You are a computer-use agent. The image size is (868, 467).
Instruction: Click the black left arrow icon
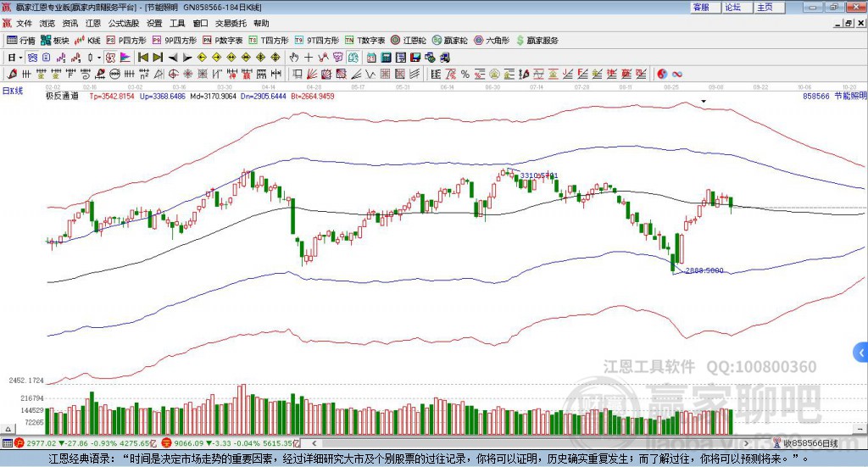[173, 58]
